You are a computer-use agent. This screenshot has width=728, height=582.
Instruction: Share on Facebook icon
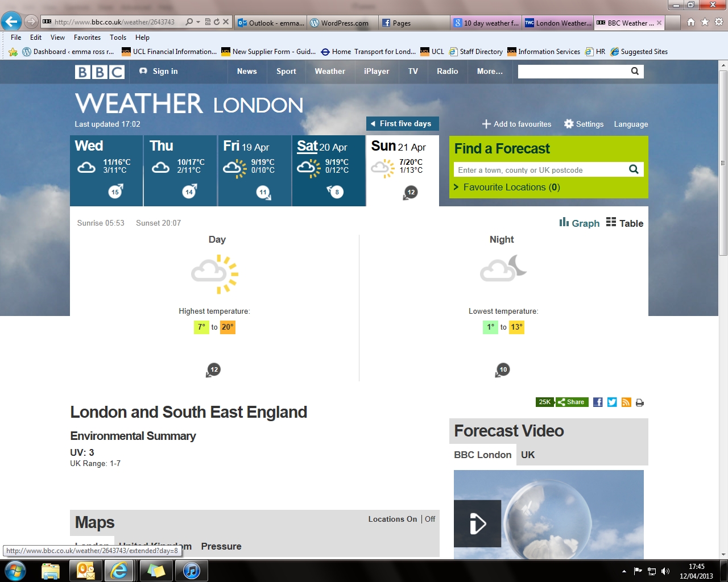598,402
